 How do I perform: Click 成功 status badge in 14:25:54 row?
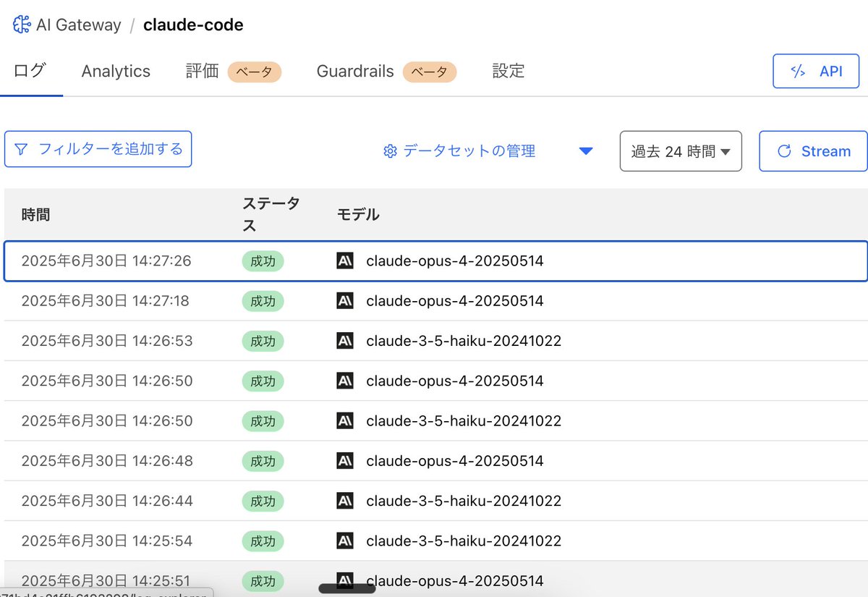tap(263, 541)
